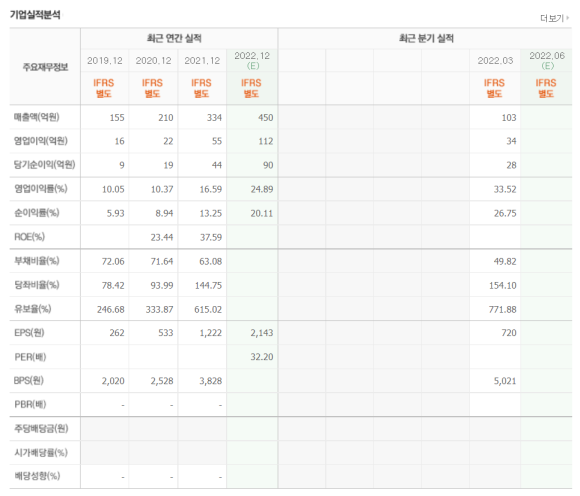Select the ROE(%) row label

click(30, 237)
